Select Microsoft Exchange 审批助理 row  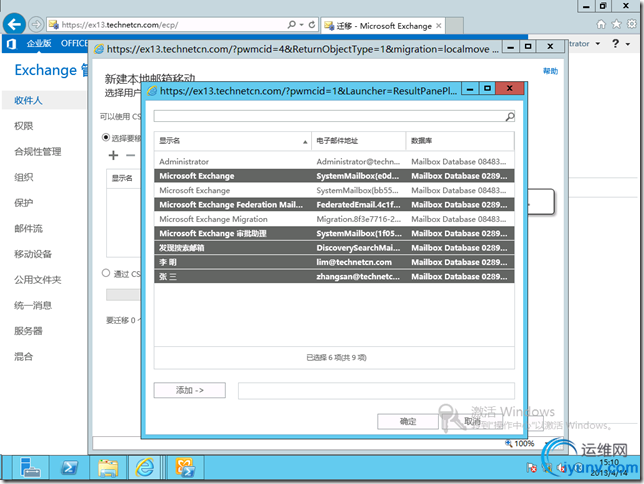tap(334, 233)
